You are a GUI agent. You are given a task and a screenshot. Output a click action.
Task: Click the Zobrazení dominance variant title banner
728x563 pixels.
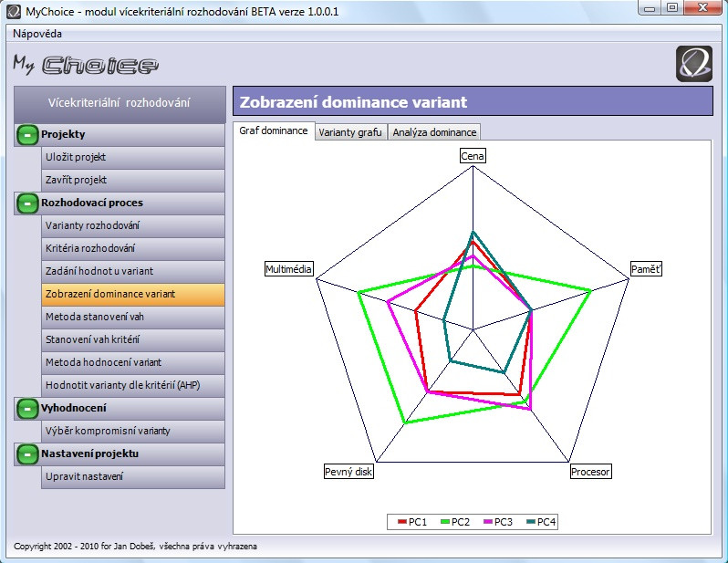tap(473, 101)
